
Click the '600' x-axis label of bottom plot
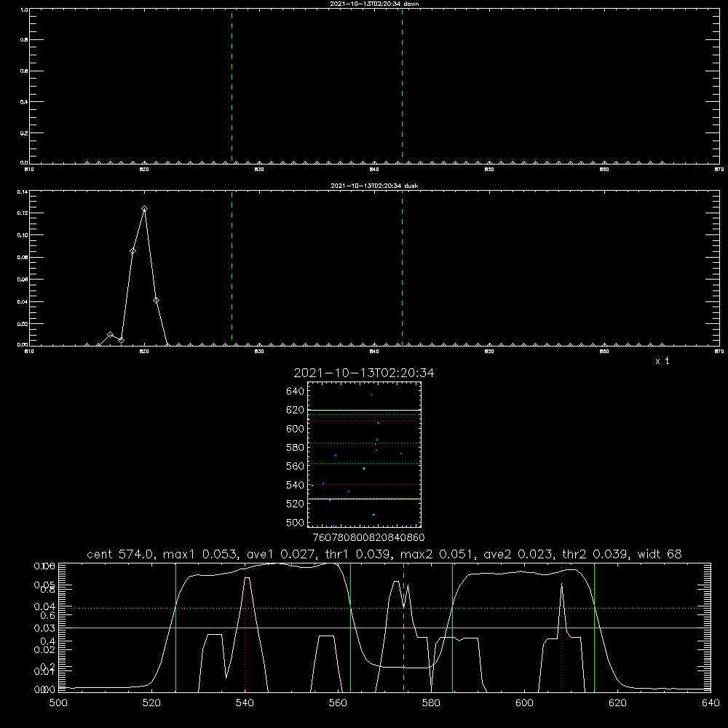(525, 703)
